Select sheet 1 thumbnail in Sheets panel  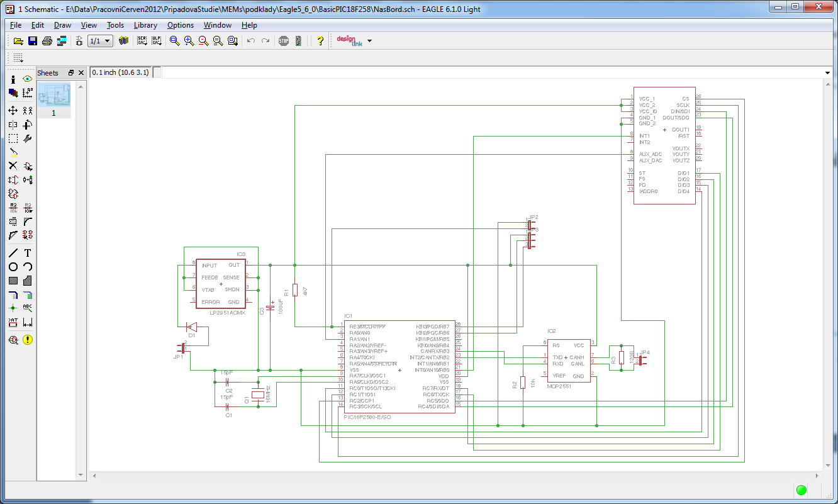point(53,99)
